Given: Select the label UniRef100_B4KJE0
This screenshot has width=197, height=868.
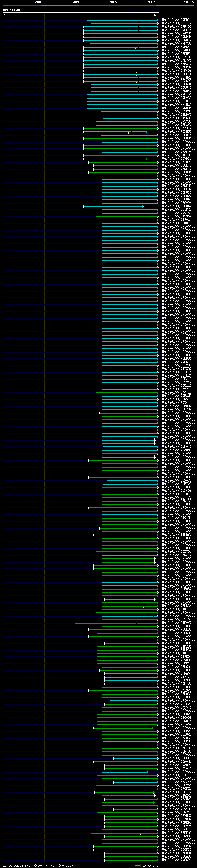Looking at the screenshot, I should pos(177,653).
